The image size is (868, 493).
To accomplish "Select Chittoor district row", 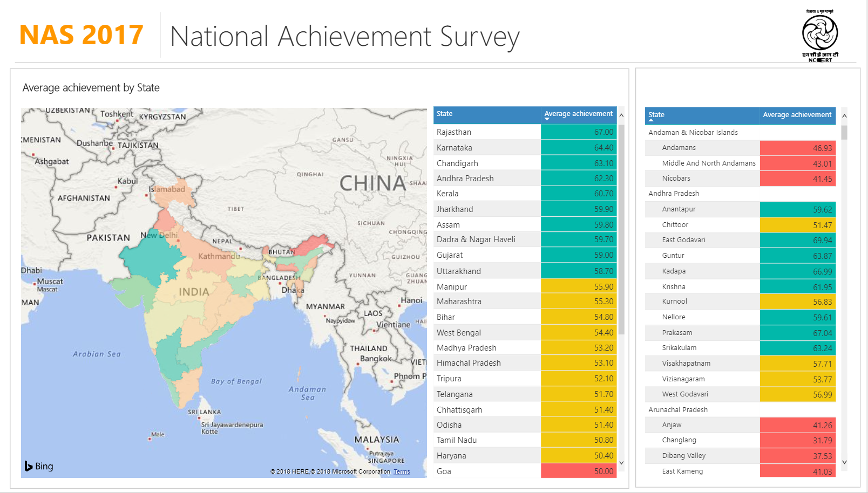I will [741, 225].
